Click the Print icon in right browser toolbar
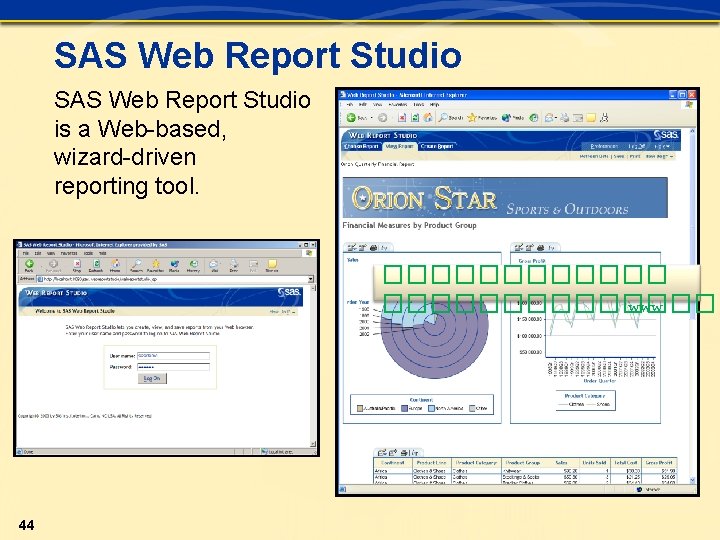 565,118
